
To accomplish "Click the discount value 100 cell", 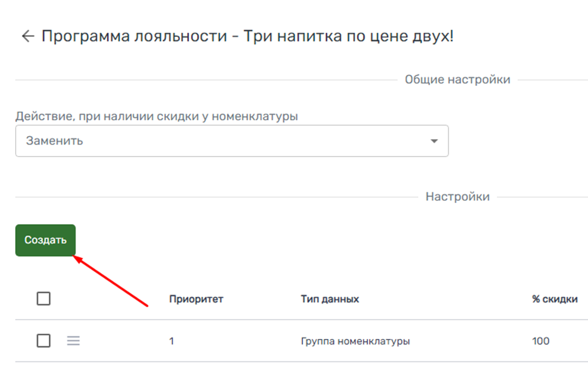I will coord(540,342).
